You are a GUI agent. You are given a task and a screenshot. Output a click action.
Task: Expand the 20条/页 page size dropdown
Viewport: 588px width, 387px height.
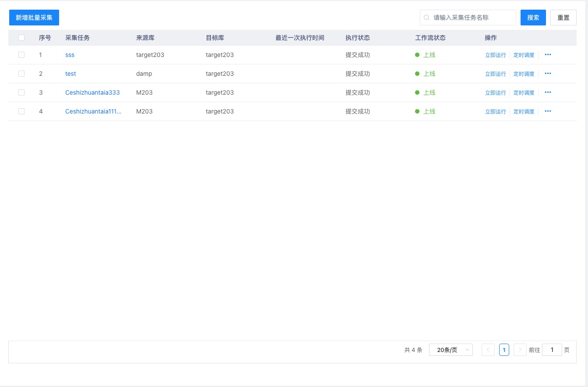tap(451, 350)
